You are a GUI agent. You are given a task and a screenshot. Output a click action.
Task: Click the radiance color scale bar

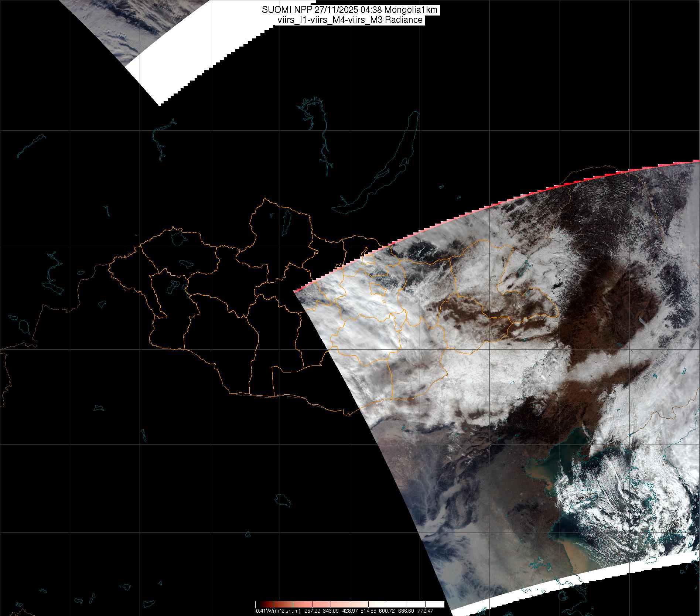pyautogui.click(x=349, y=604)
